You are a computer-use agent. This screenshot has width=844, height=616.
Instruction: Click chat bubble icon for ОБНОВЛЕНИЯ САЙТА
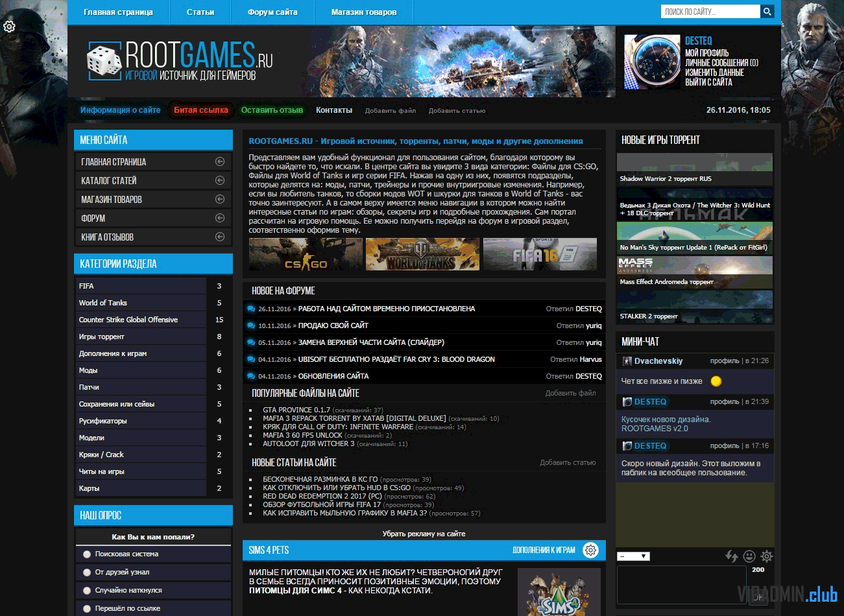point(251,376)
